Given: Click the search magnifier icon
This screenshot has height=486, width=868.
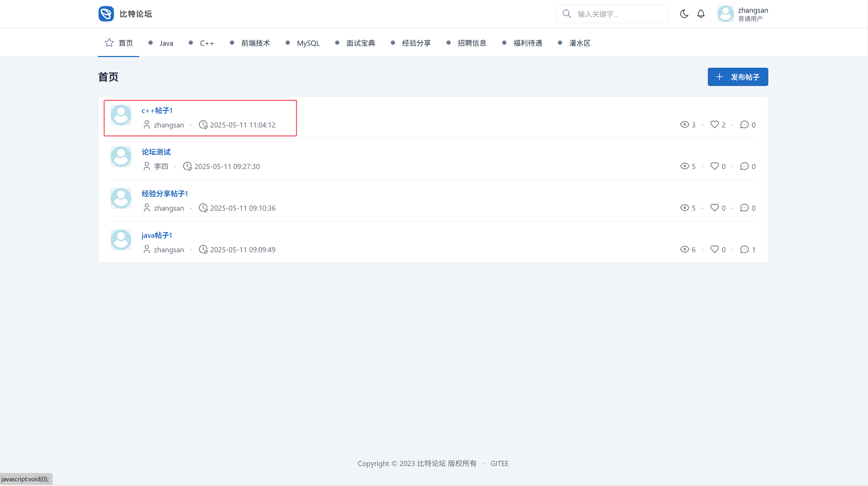Looking at the screenshot, I should point(567,14).
